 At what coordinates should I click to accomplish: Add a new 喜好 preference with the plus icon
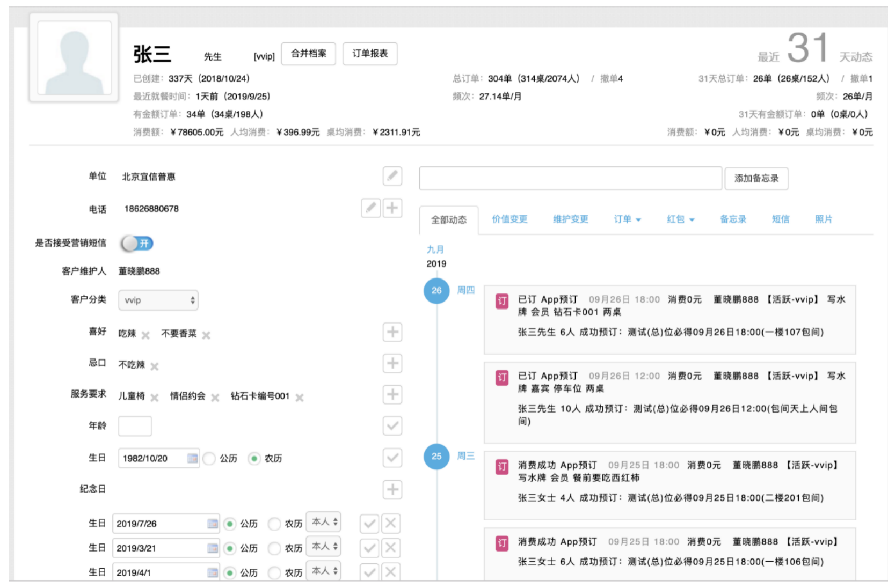(392, 332)
